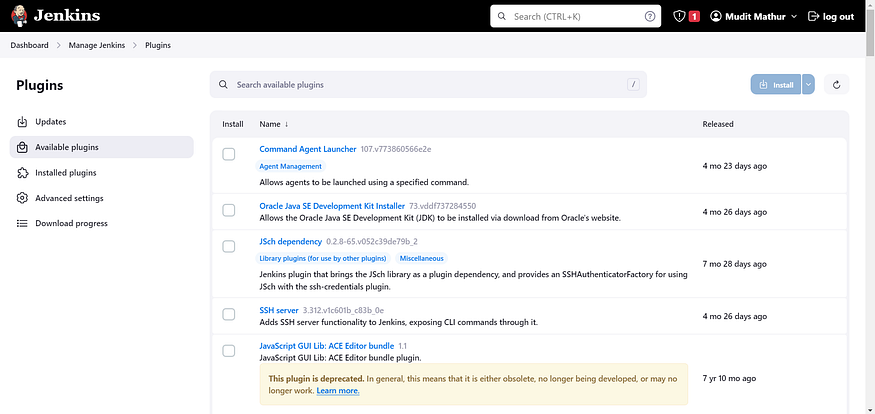
Task: Click the Updates download icon in sidebar
Action: click(x=22, y=122)
